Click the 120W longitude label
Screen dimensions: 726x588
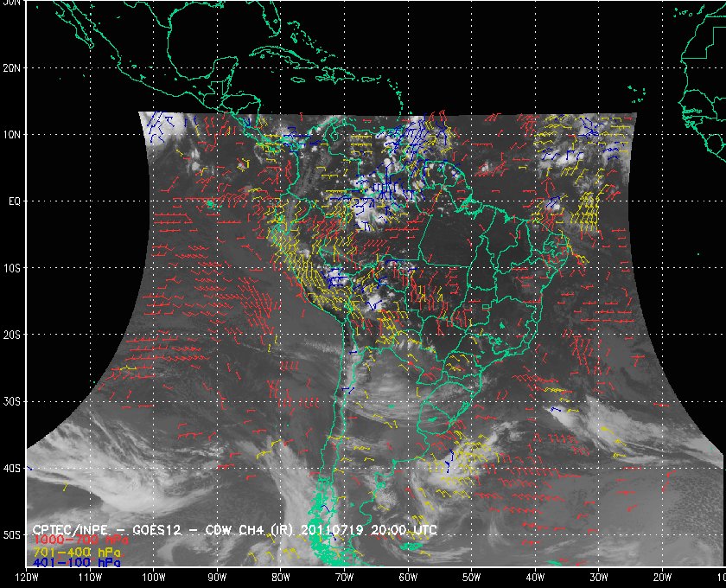tap(27, 578)
